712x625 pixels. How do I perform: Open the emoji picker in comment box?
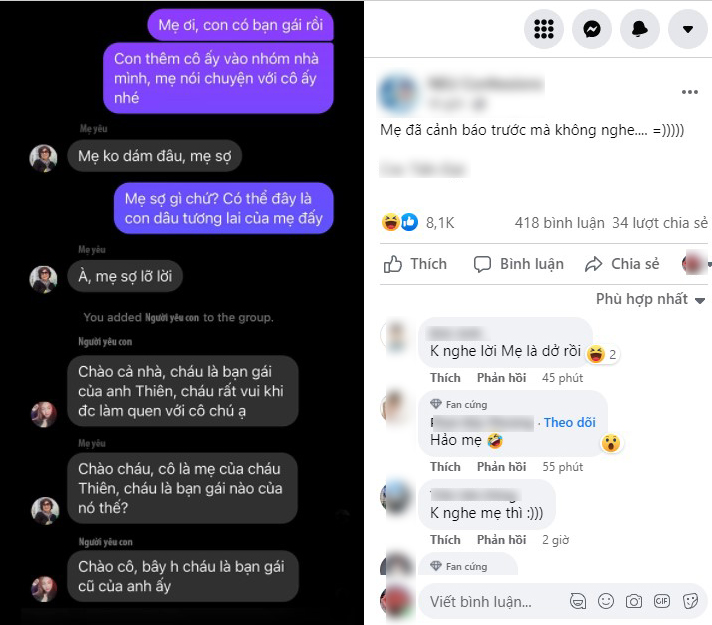[x=606, y=601]
